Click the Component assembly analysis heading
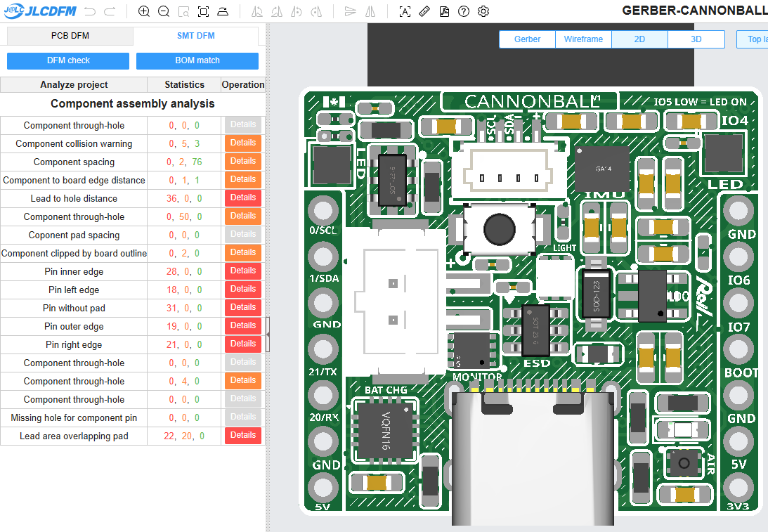 tap(133, 104)
